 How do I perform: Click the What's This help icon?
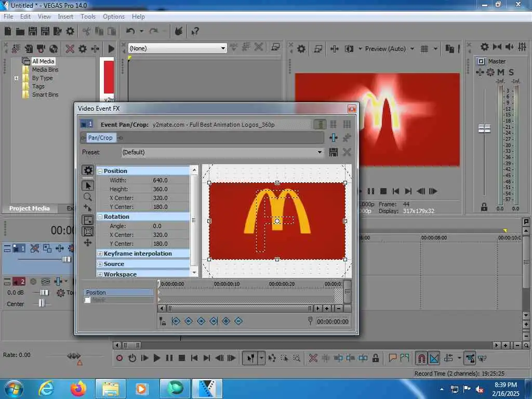[x=195, y=32]
